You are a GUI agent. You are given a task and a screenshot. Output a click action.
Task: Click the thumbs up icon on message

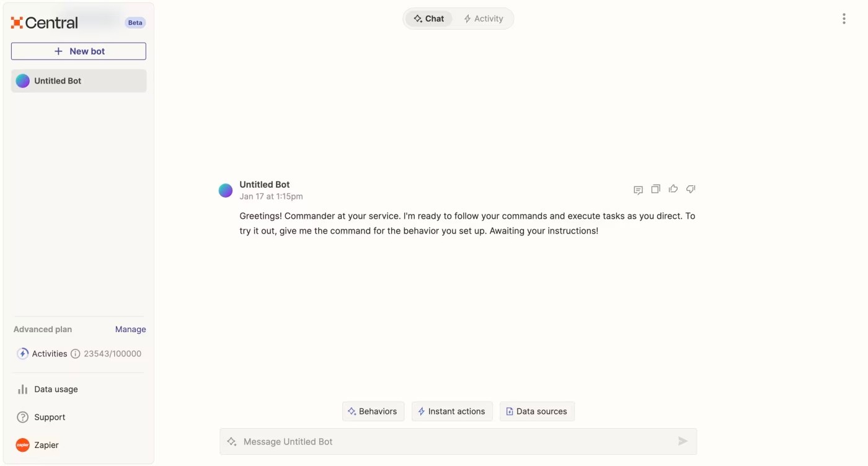point(673,189)
